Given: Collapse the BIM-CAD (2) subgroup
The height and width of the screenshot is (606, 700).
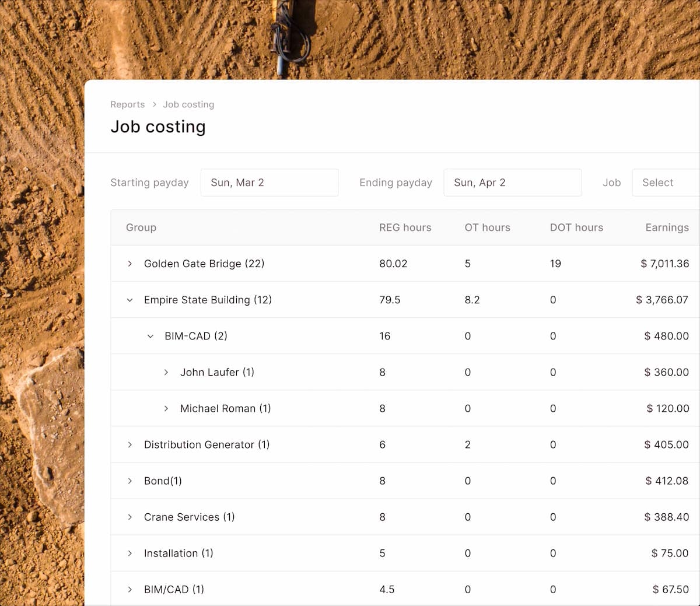Looking at the screenshot, I should [150, 336].
